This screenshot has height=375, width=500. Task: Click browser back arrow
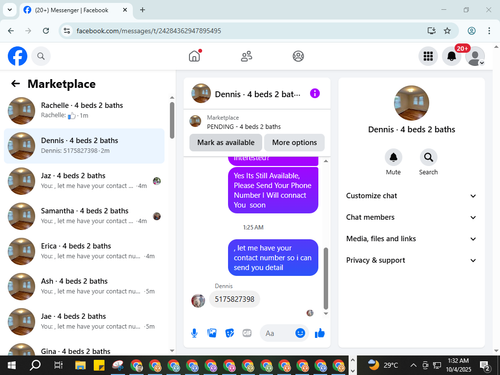coord(11,31)
